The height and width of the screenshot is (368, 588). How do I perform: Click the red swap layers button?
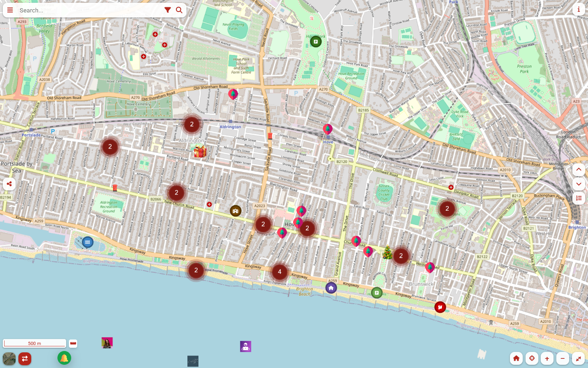coord(25,358)
